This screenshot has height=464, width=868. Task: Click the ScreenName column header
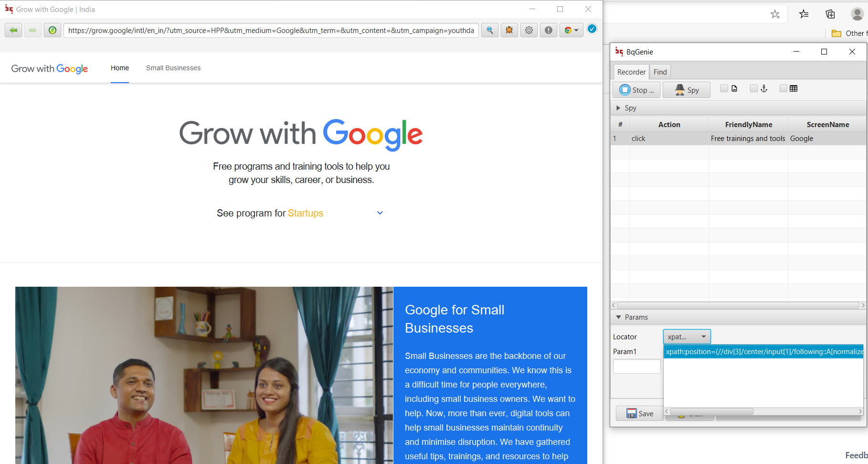click(827, 124)
